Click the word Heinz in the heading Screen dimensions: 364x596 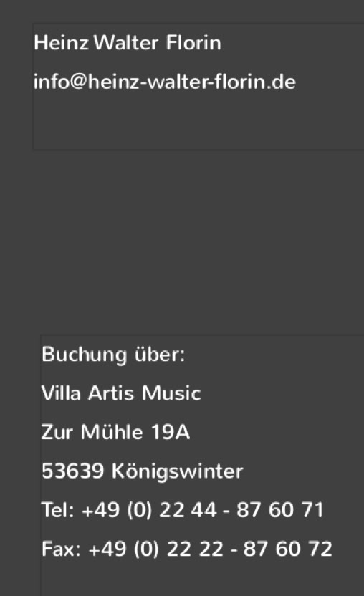tap(61, 42)
